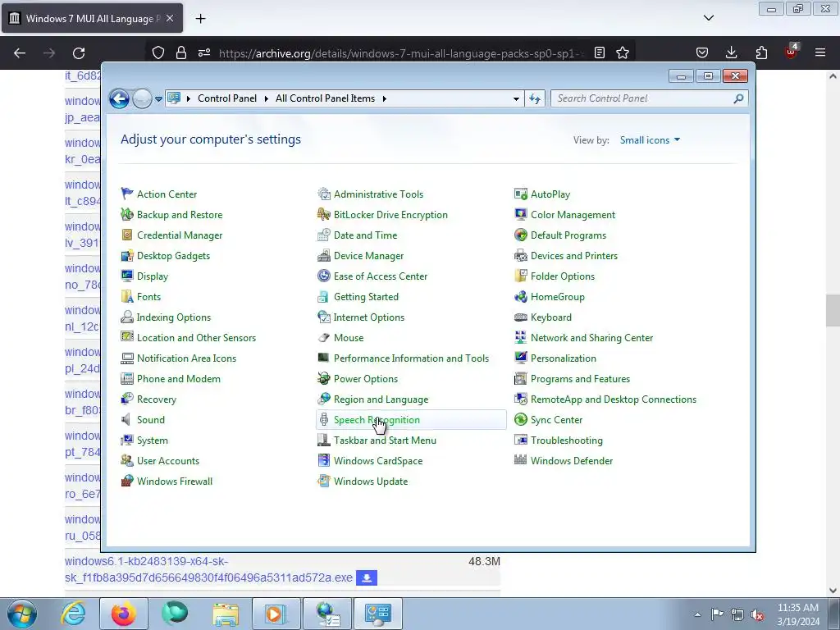Image resolution: width=840 pixels, height=630 pixels.
Task: Open the Keyboard icon
Action: [x=521, y=317]
